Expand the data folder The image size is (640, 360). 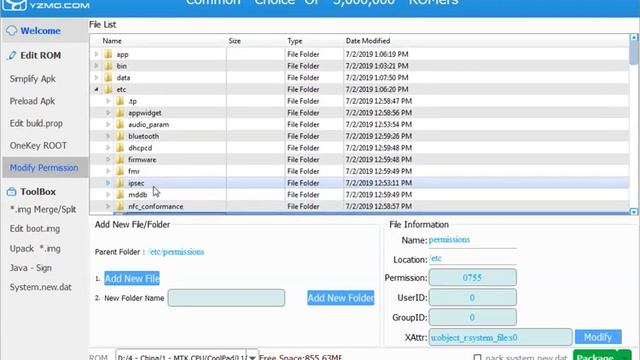(96, 78)
